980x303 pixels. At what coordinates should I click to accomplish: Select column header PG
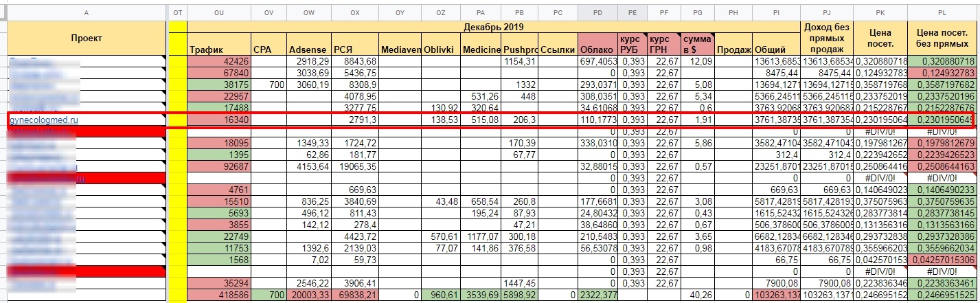(x=697, y=13)
